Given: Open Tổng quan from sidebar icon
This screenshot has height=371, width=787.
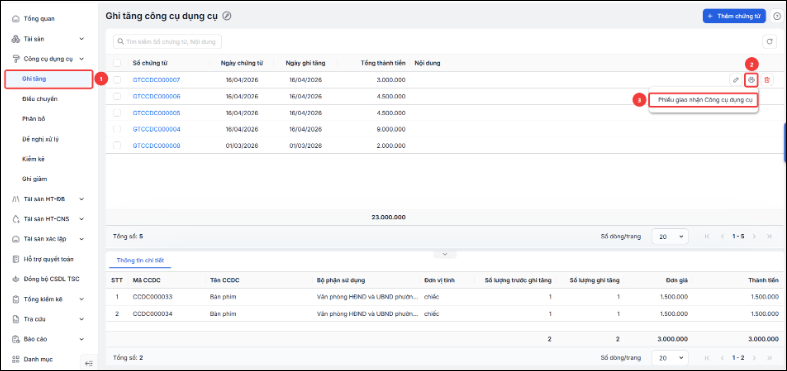Looking at the screenshot, I should [15, 19].
